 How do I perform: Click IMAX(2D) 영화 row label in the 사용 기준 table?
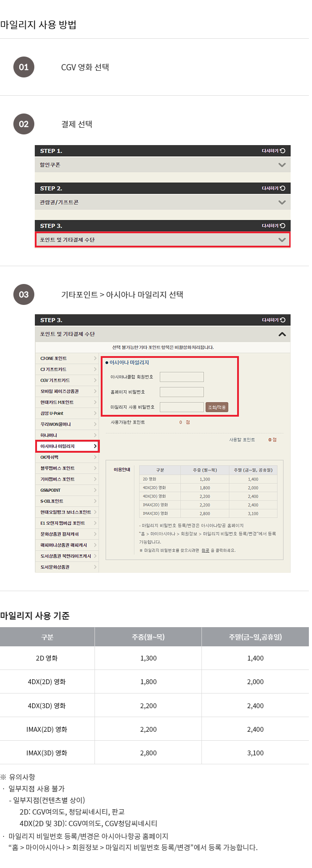47,730
